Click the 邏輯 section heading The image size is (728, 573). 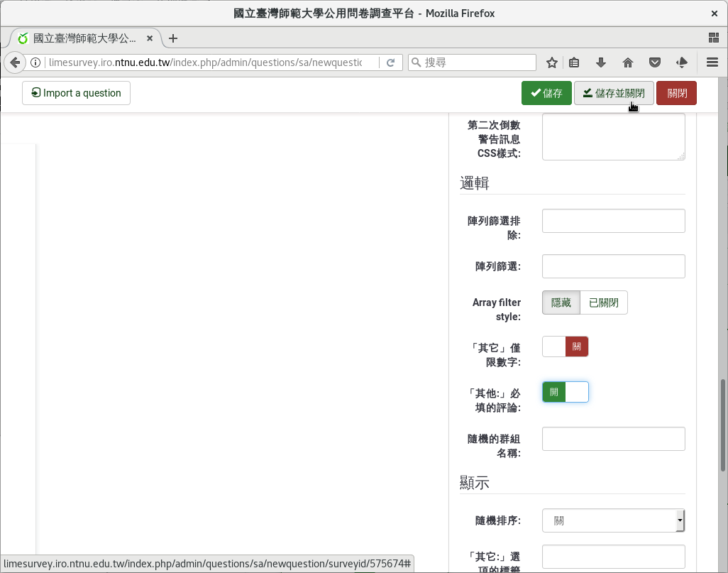(474, 183)
